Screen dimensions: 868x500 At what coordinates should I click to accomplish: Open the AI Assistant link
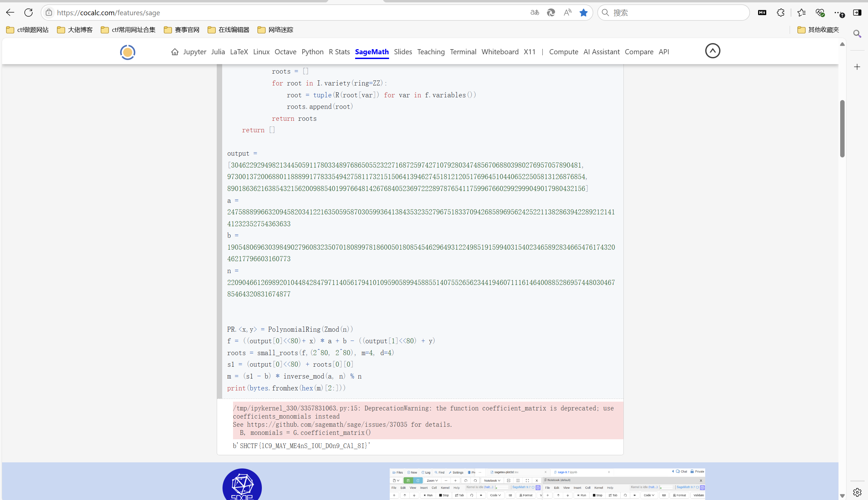tap(601, 52)
